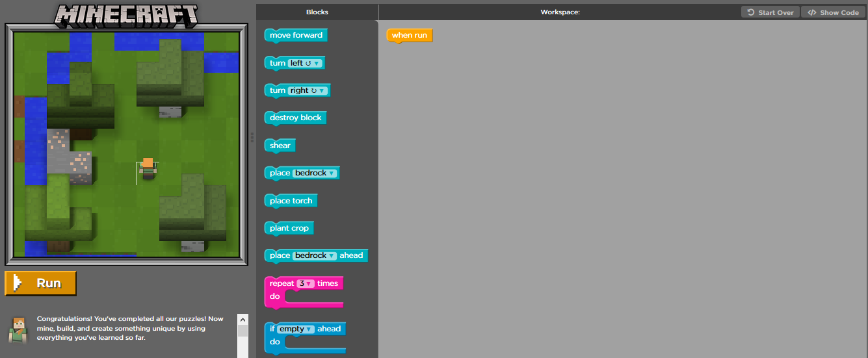The width and height of the screenshot is (868, 358).
Task: Click the panel resize handle dots
Action: point(252,138)
